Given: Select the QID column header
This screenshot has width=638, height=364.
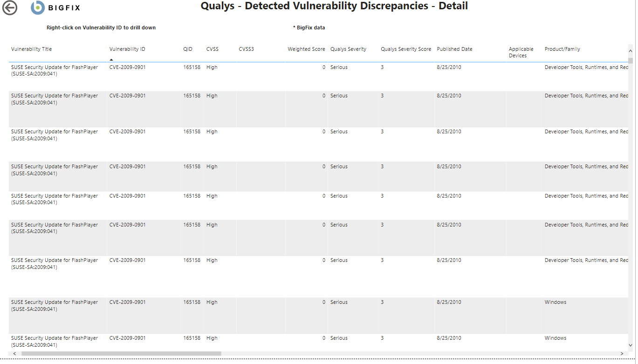Looking at the screenshot, I should pyautogui.click(x=188, y=49).
